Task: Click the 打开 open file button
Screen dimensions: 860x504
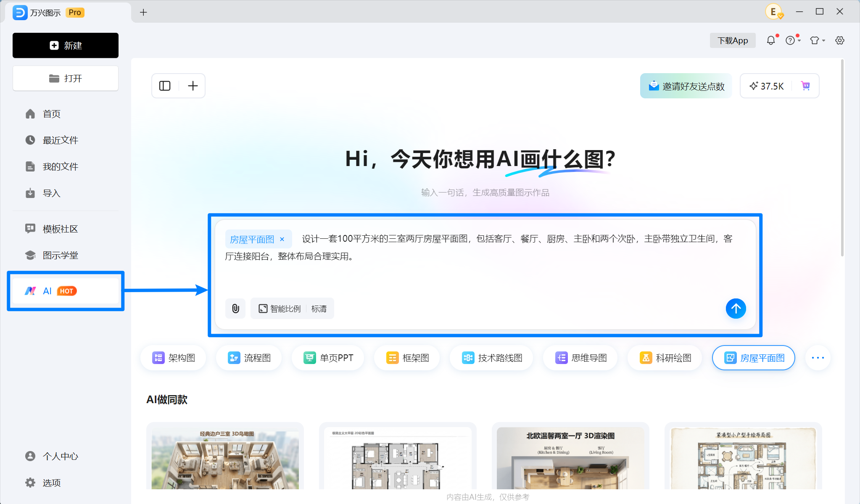Action: pos(66,78)
